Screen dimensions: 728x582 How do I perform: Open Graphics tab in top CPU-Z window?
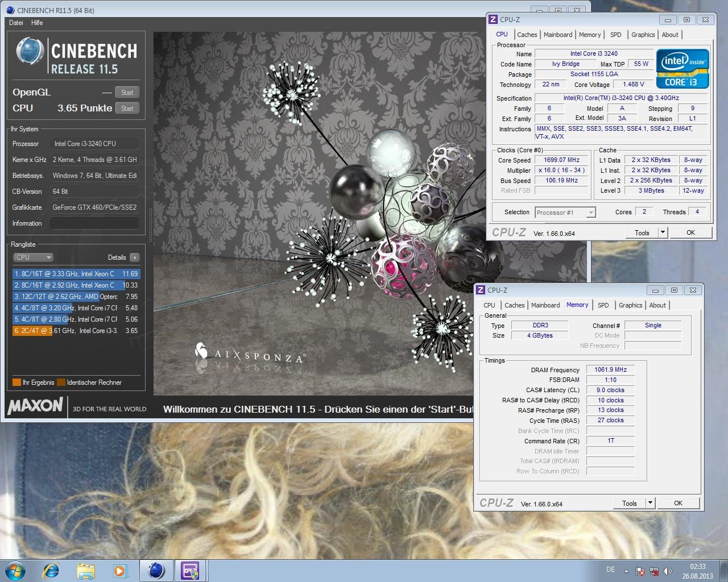643,35
